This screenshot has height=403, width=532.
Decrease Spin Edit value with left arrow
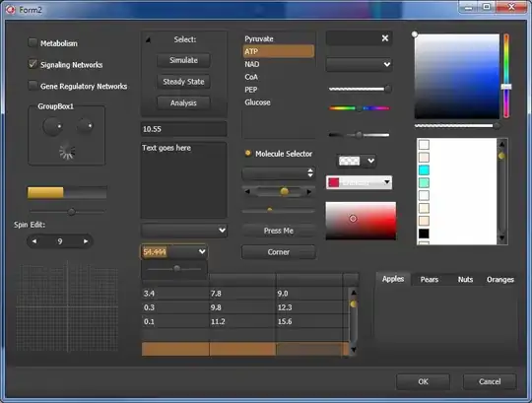[33, 241]
